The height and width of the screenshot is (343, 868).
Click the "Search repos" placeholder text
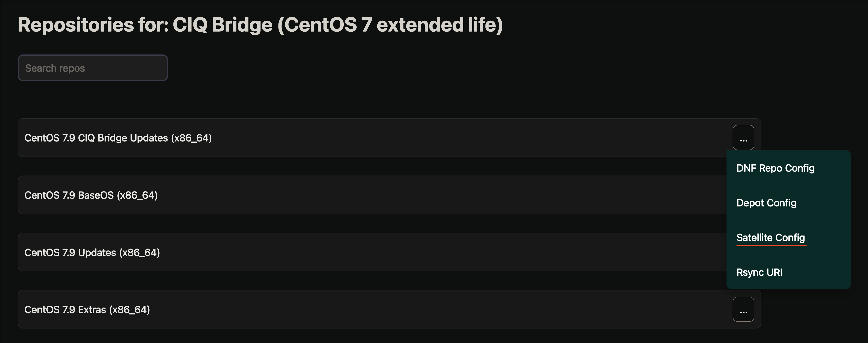pyautogui.click(x=55, y=68)
